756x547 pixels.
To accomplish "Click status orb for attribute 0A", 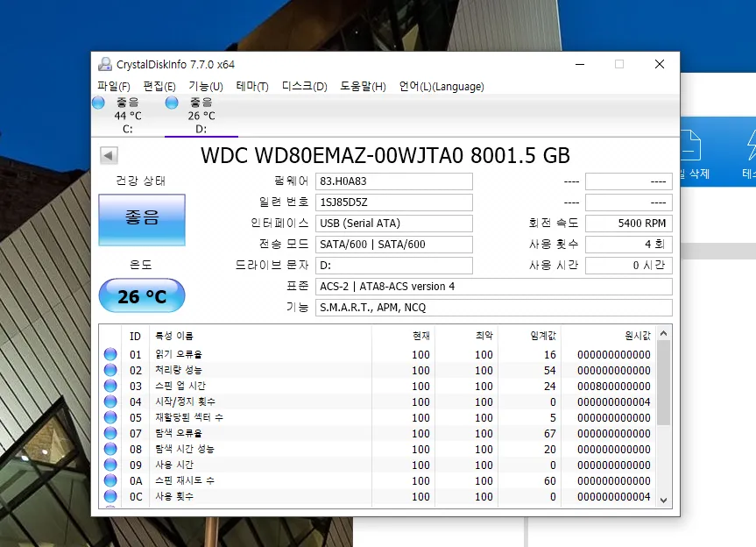I will tap(110, 480).
